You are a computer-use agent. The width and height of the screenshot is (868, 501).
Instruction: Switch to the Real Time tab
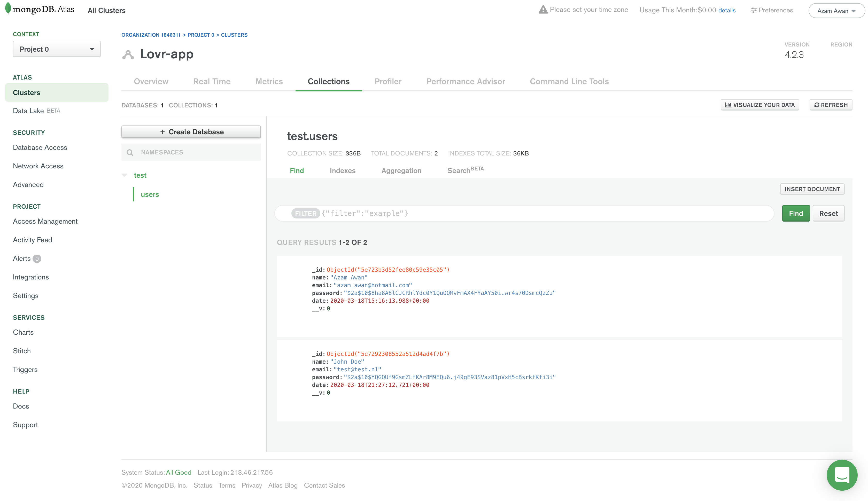click(x=212, y=82)
